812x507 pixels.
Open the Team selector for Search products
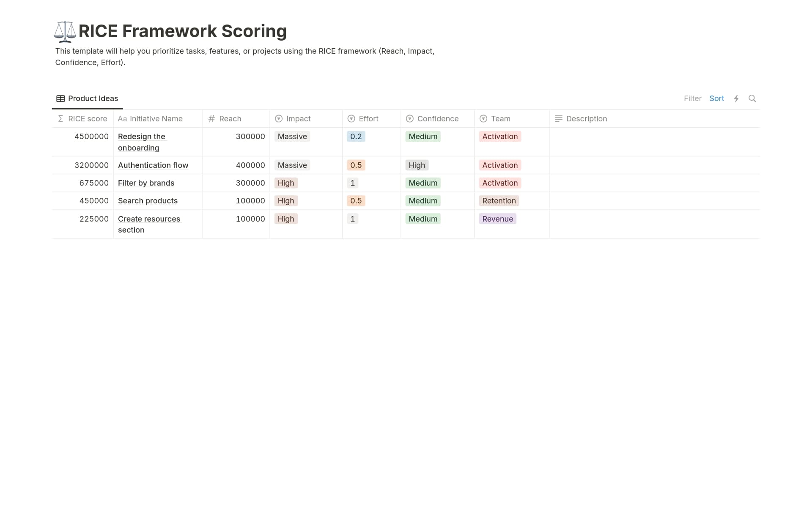click(x=499, y=200)
